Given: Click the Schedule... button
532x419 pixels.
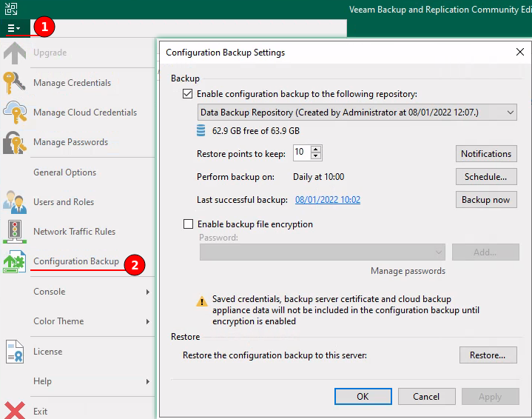Looking at the screenshot, I should coord(486,177).
